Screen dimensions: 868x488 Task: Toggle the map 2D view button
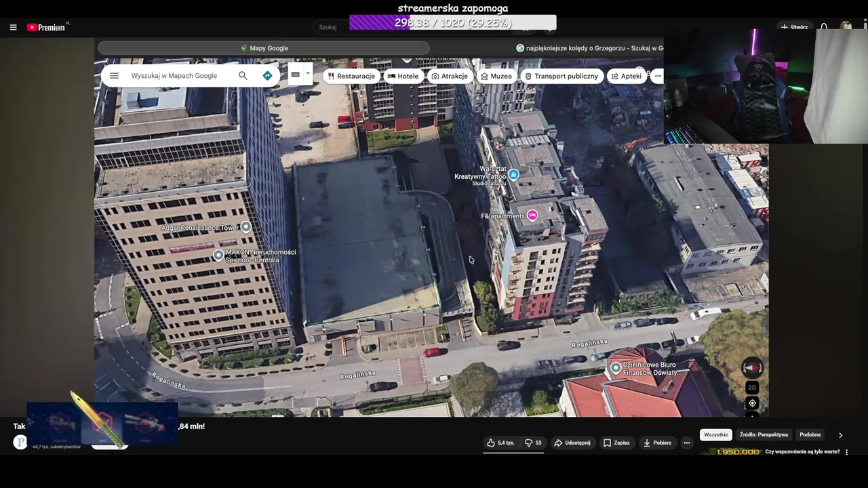pos(752,388)
